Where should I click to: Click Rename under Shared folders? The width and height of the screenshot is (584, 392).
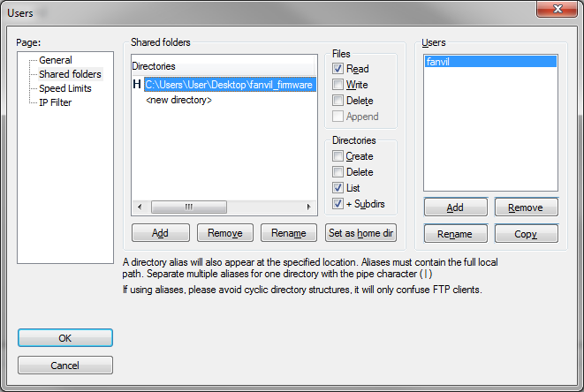pos(289,233)
